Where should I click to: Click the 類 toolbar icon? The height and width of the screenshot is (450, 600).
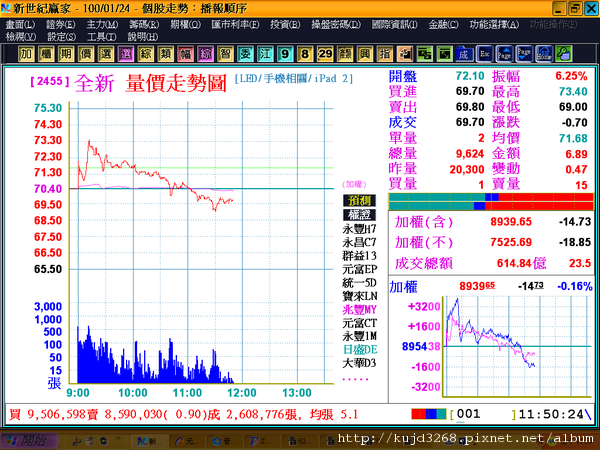165,54
